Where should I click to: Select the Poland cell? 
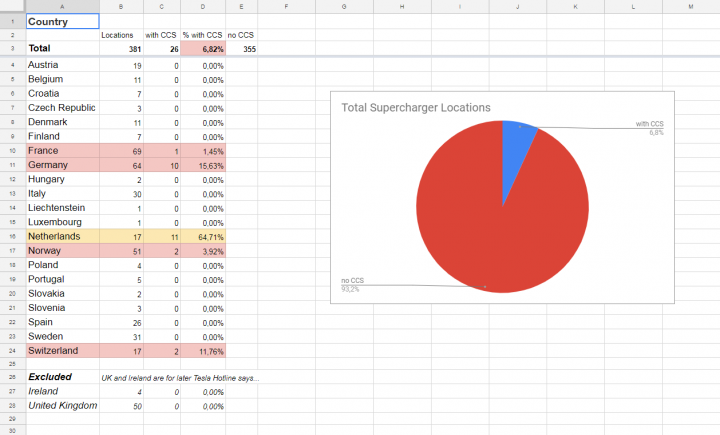pos(62,265)
